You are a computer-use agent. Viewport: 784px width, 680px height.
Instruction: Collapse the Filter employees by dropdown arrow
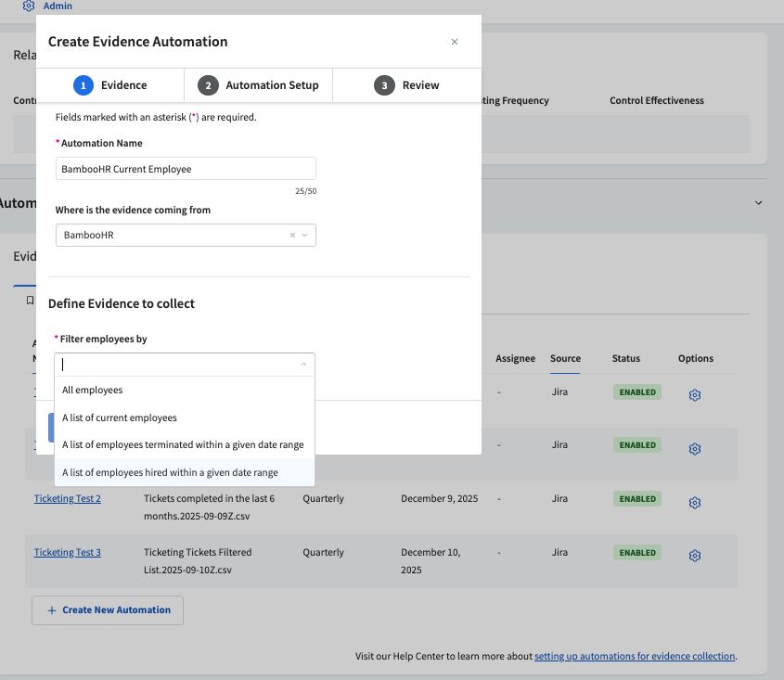(303, 365)
